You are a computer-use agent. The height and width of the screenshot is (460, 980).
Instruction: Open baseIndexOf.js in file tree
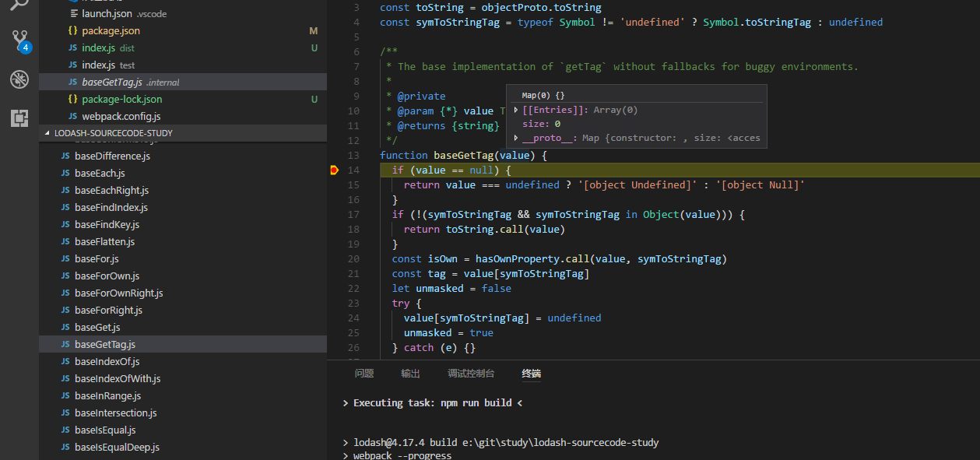pos(183,361)
